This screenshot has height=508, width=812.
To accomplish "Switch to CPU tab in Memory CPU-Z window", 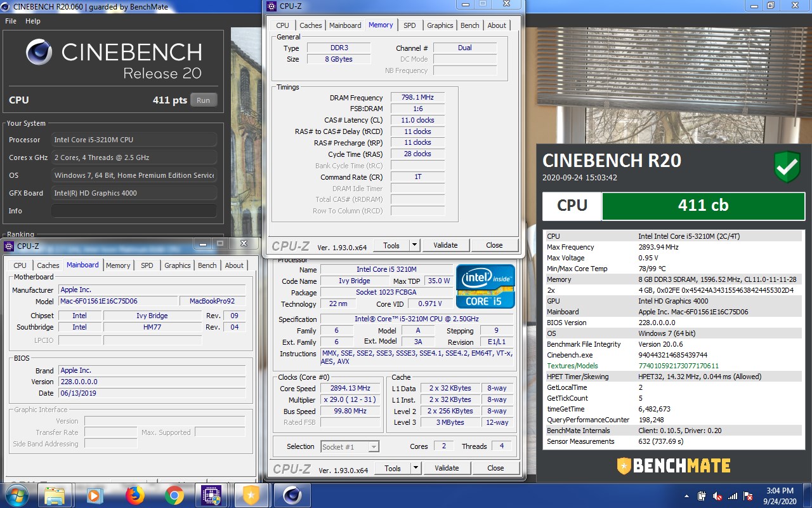I will click(283, 25).
